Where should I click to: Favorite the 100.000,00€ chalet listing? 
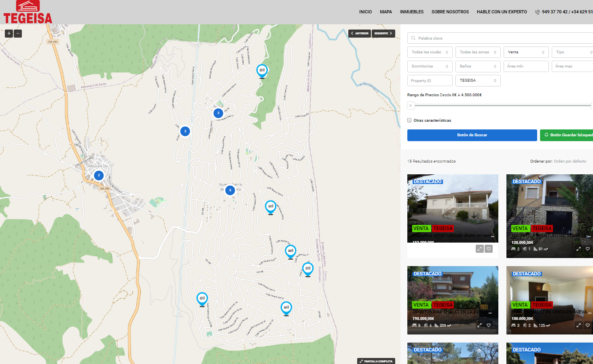[x=588, y=325]
